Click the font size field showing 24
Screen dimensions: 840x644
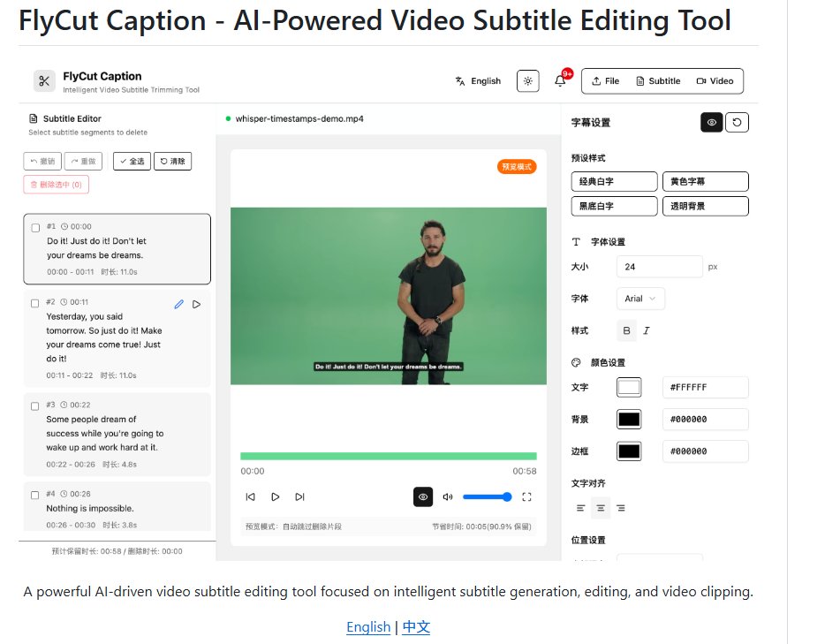pos(660,267)
